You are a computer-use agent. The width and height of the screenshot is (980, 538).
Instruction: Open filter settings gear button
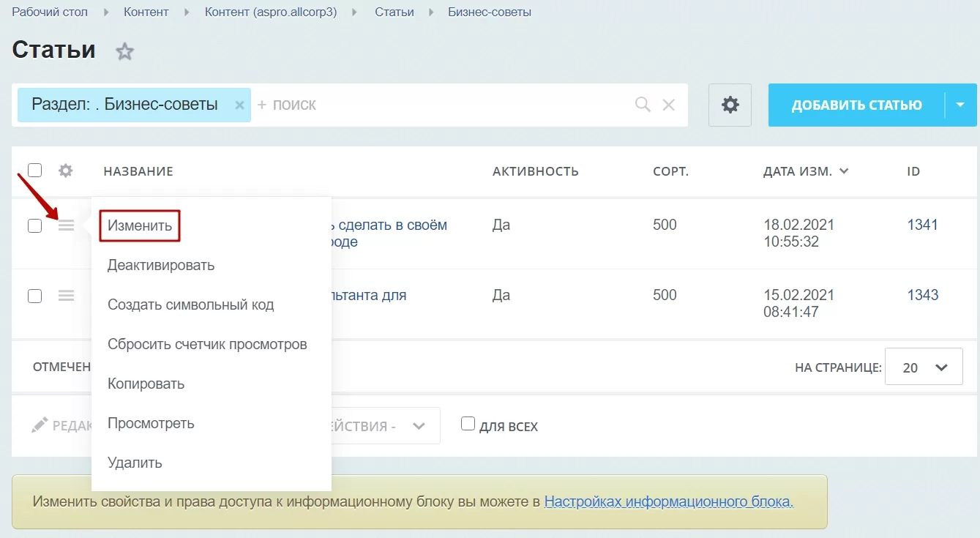[x=730, y=105]
